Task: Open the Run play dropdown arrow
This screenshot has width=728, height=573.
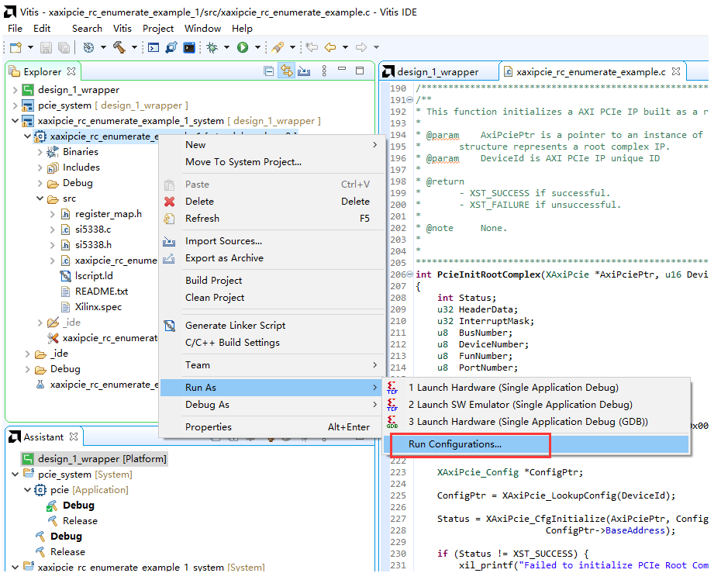Action: [x=257, y=47]
